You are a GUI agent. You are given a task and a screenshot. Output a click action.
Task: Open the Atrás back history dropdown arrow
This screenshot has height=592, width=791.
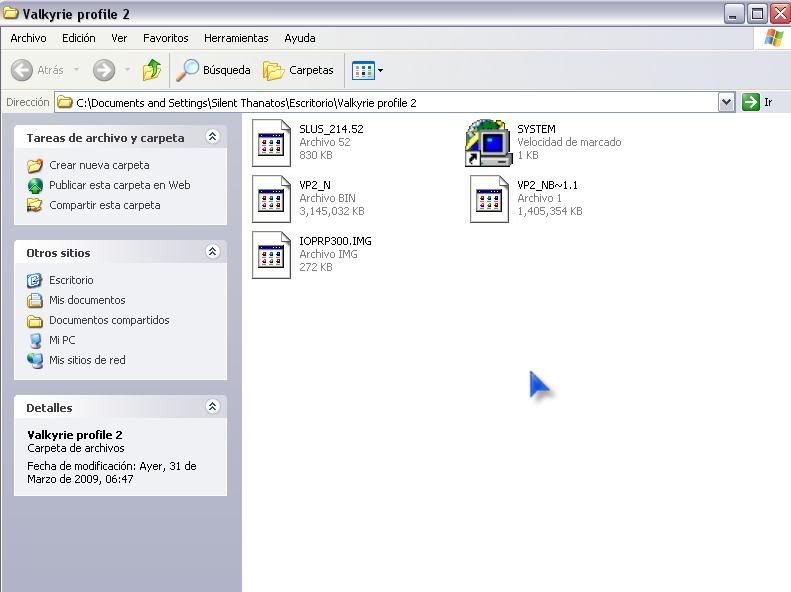pos(76,70)
